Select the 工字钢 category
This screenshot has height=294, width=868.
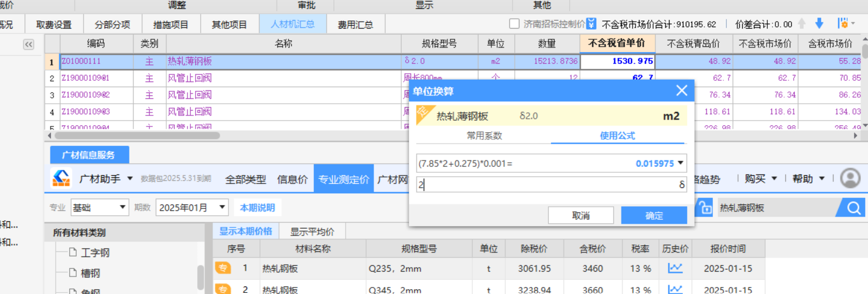tap(95, 252)
